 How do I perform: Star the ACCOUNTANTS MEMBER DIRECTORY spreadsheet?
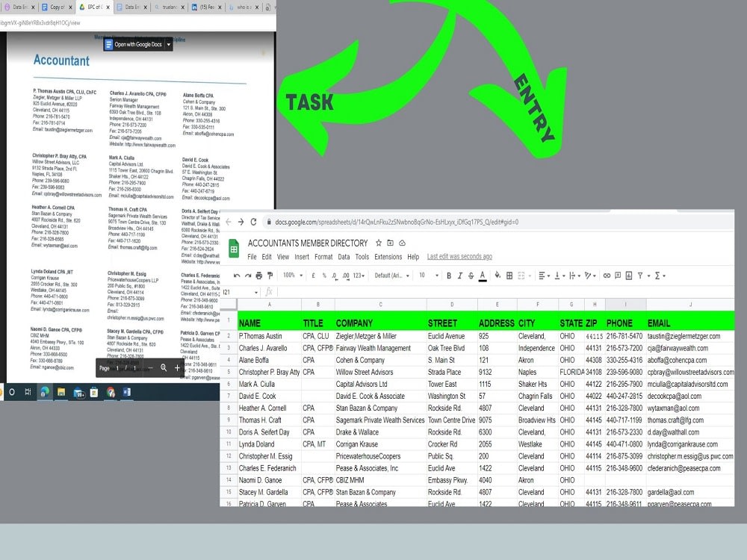378,243
